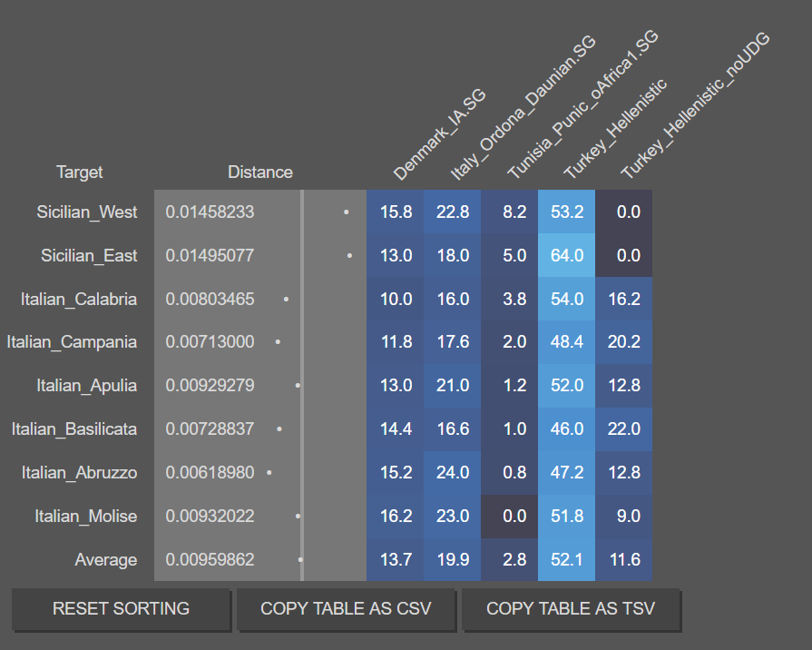Click distance value 0.00803465
This screenshot has height=650, width=812.
(x=210, y=299)
